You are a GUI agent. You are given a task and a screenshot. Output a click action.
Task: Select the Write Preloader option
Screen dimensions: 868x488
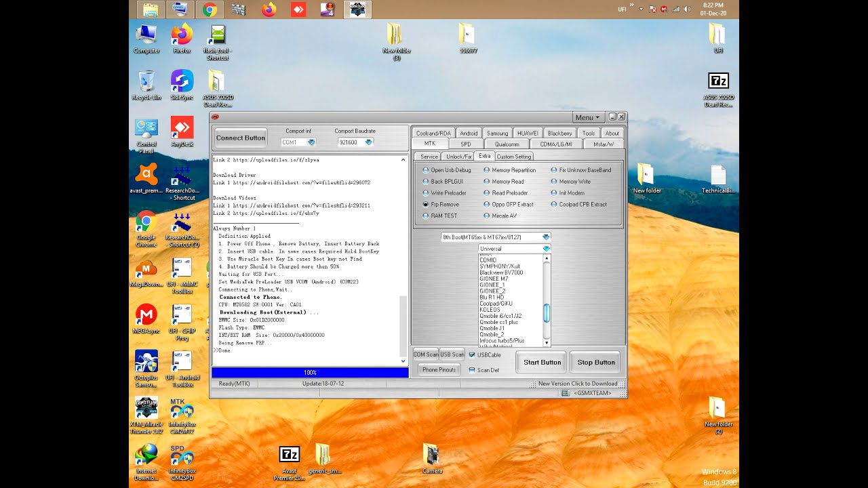pyautogui.click(x=444, y=193)
